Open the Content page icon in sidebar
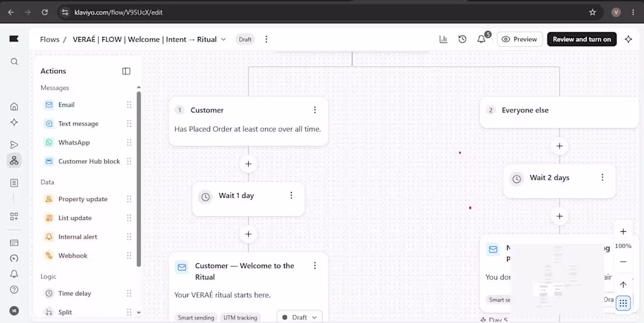 point(14,183)
